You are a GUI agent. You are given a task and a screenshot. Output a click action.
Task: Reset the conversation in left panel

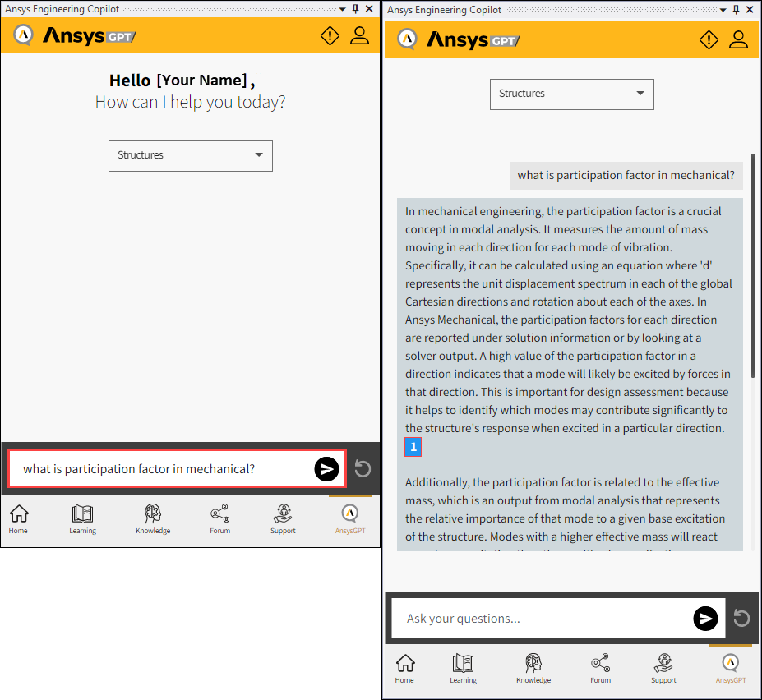pyautogui.click(x=363, y=469)
